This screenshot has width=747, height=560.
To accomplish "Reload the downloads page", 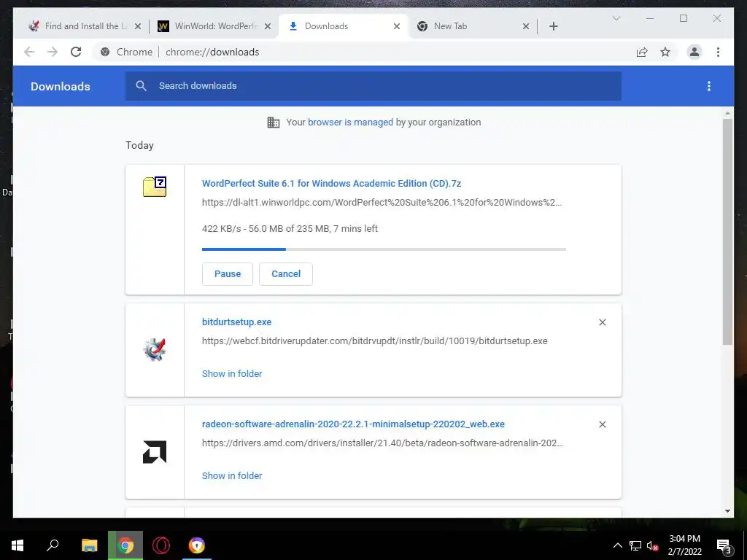I will pyautogui.click(x=76, y=52).
